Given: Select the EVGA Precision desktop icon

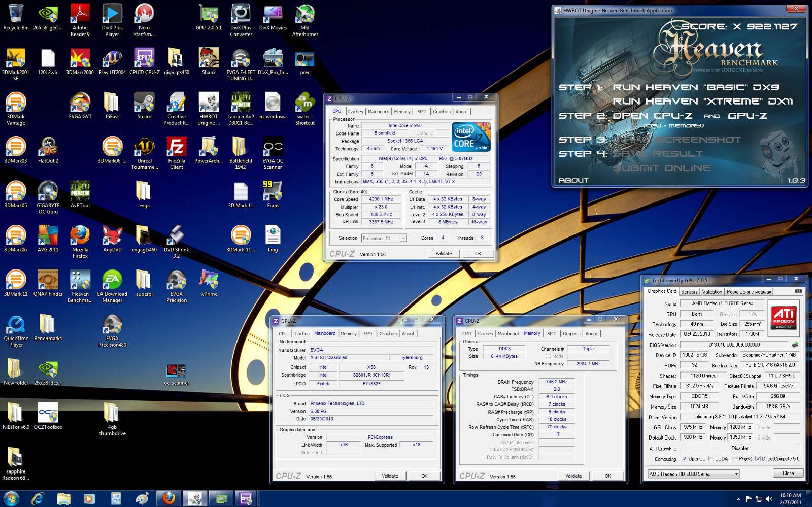Looking at the screenshot, I should [x=177, y=287].
